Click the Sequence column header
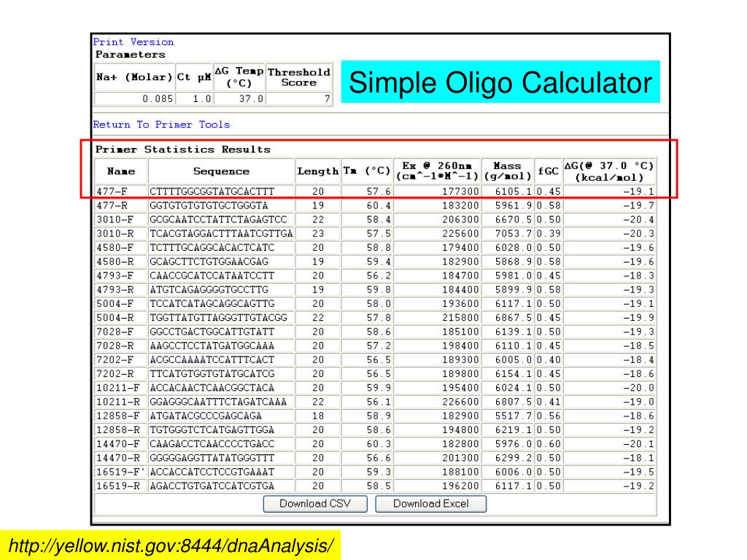747x560 pixels. [221, 171]
